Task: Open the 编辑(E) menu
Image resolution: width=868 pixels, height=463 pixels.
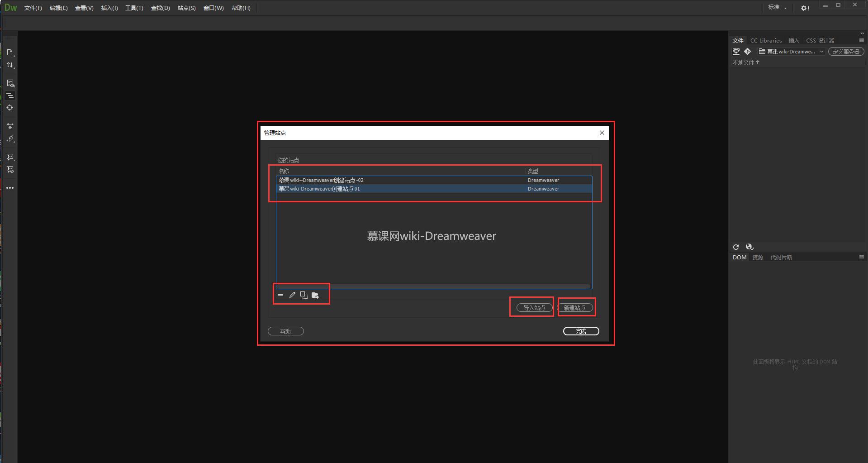Action: click(58, 8)
